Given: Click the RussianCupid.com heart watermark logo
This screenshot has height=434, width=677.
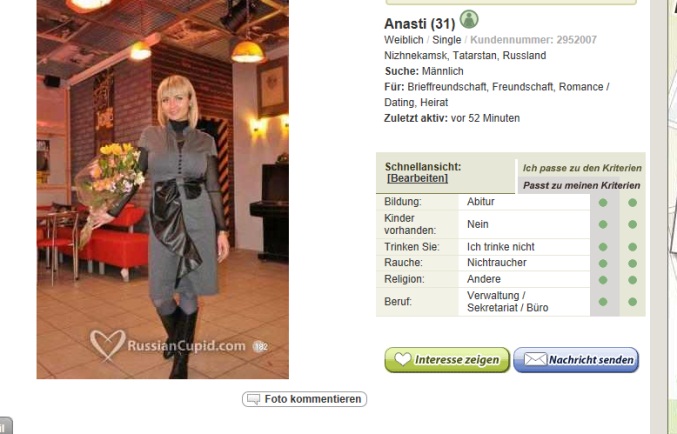Looking at the screenshot, I should click(x=108, y=345).
